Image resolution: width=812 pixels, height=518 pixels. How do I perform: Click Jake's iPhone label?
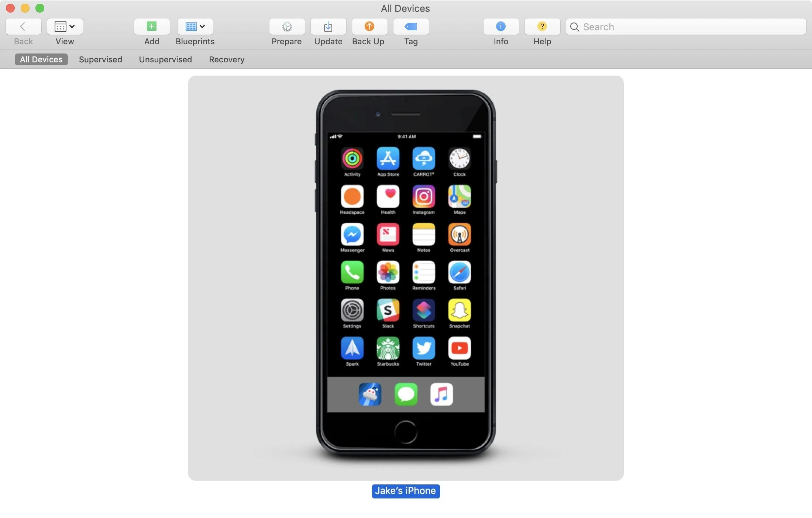point(405,491)
